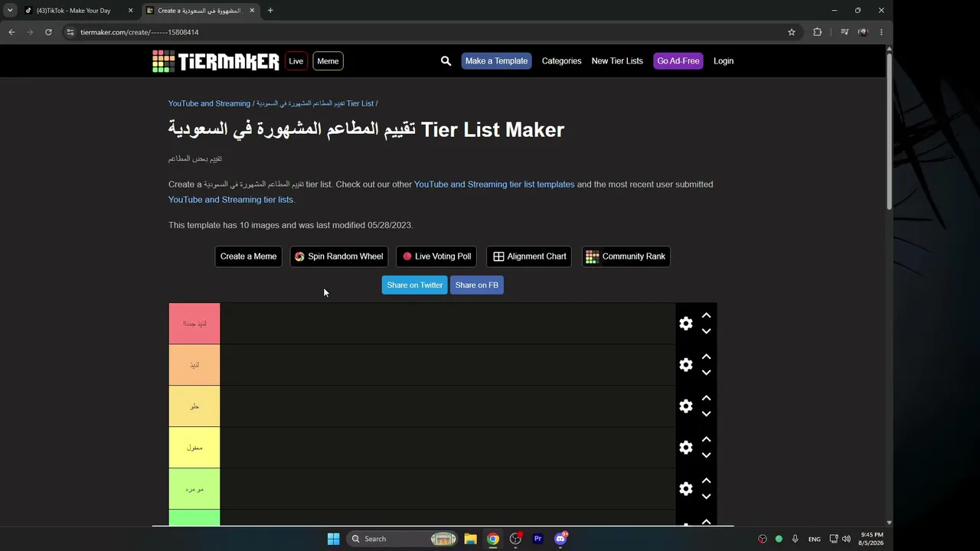Open New Tier Lists menu item
This screenshot has width=980, height=551.
point(617,61)
